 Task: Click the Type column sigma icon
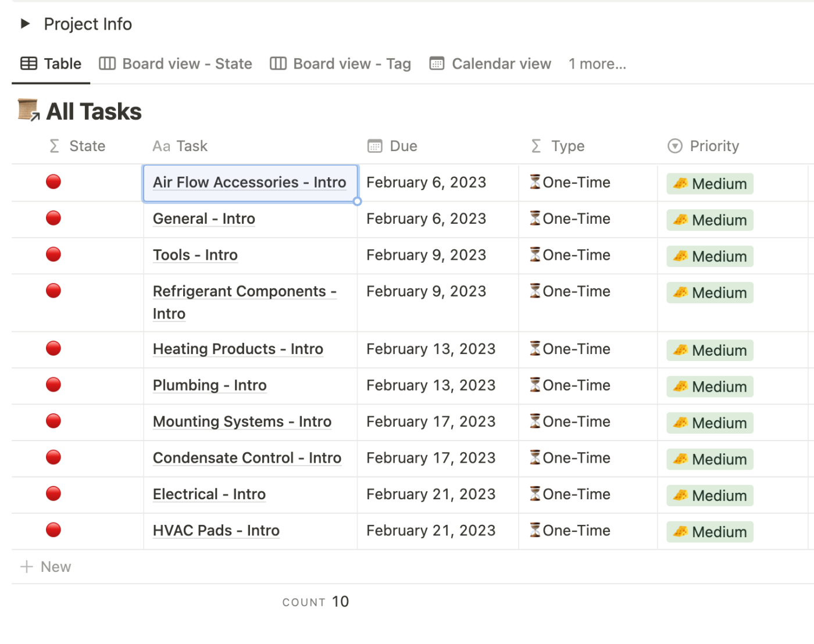[x=536, y=146]
